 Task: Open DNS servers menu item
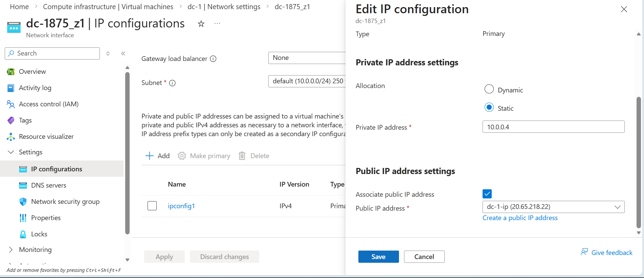[x=48, y=185]
